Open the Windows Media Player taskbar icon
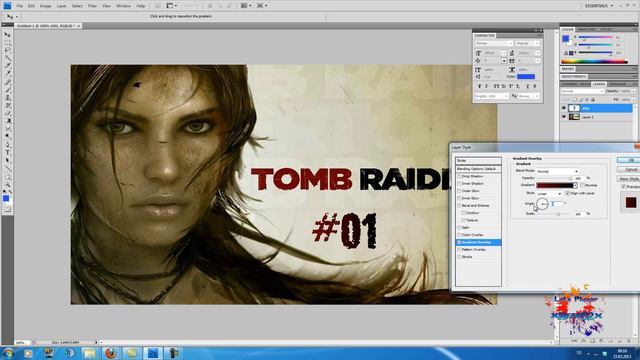This screenshot has height=360, width=640. point(28,353)
